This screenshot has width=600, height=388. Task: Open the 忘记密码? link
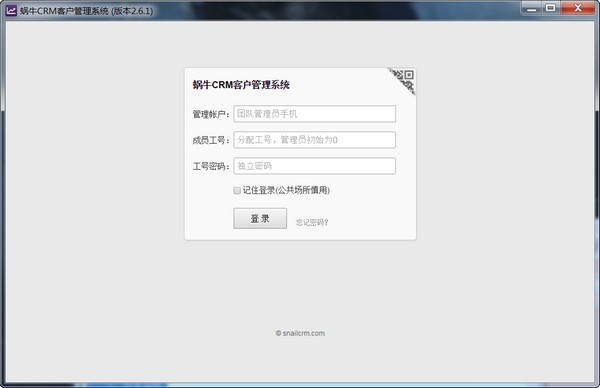click(x=312, y=222)
